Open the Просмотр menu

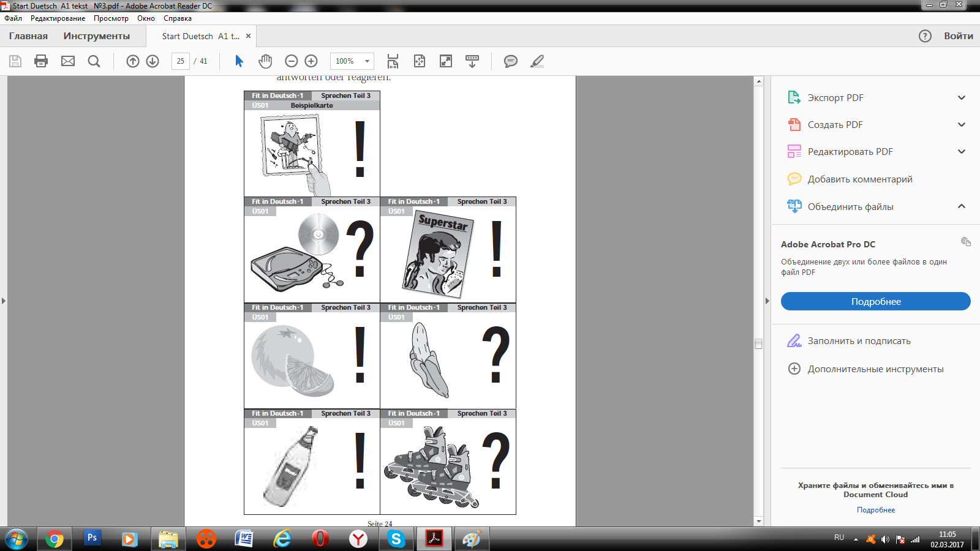click(111, 18)
